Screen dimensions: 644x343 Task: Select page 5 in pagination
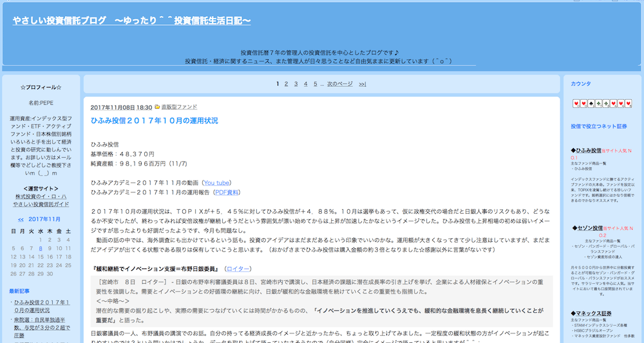click(x=315, y=84)
